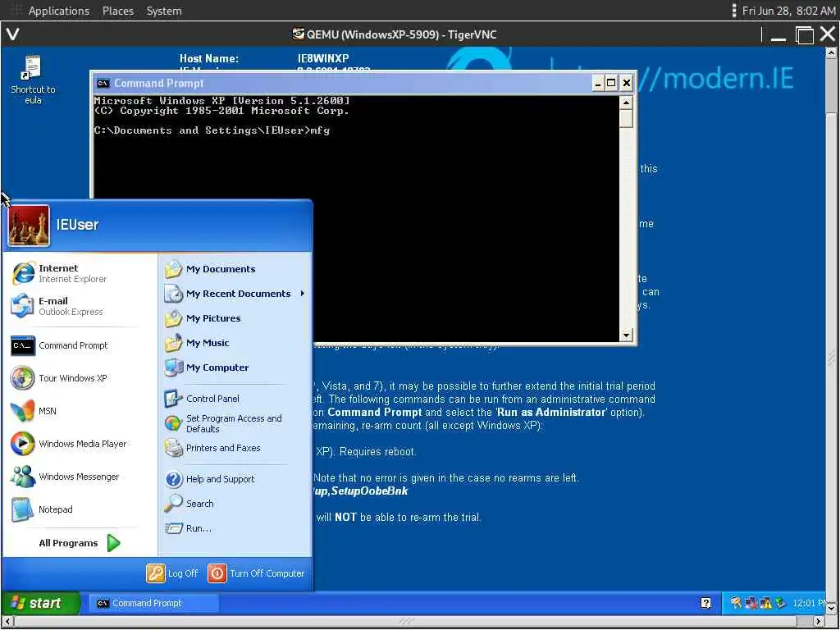Open the My Documents folder
This screenshot has height=630, width=840.
[210, 269]
